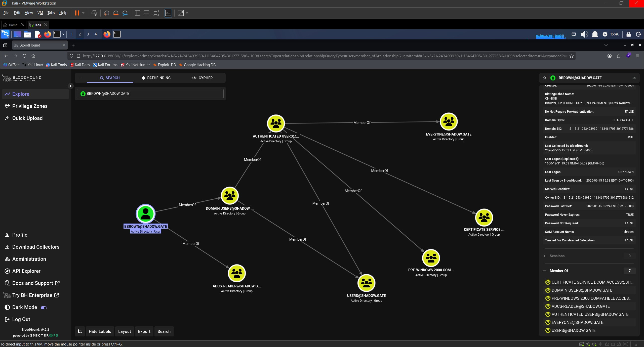Select the ADCS-READER group node
Screen dimensions: 644x347
(237, 273)
